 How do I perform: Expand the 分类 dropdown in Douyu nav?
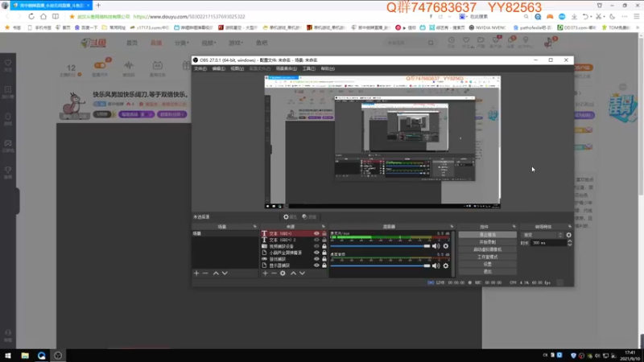click(182, 43)
